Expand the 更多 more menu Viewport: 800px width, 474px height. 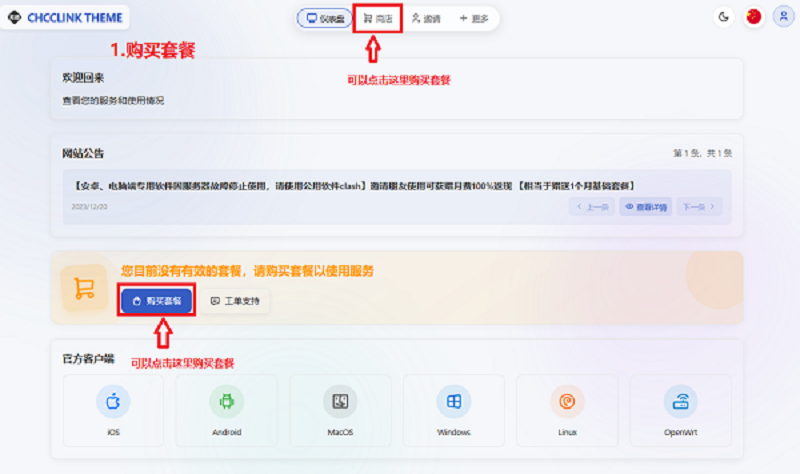click(472, 18)
